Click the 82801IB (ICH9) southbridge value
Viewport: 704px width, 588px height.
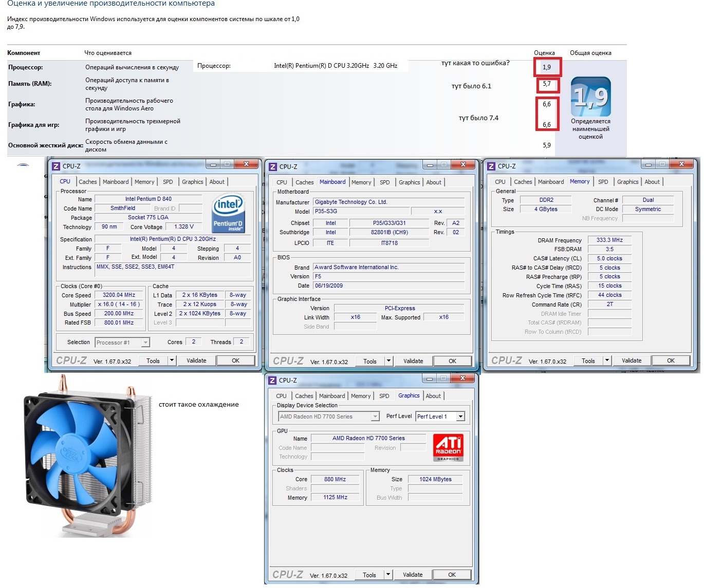point(390,233)
